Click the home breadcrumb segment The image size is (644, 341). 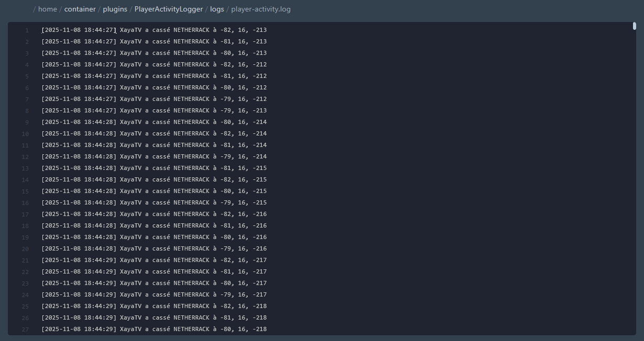[x=47, y=9]
